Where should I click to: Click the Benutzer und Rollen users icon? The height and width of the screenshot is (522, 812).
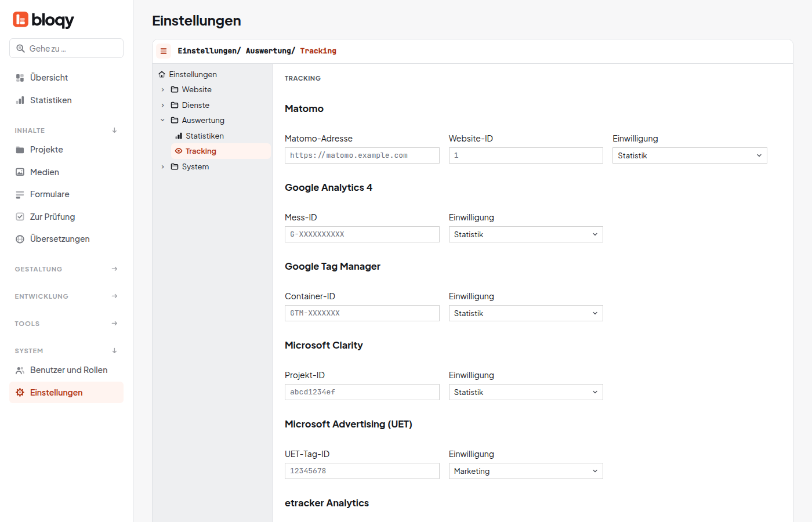click(20, 370)
